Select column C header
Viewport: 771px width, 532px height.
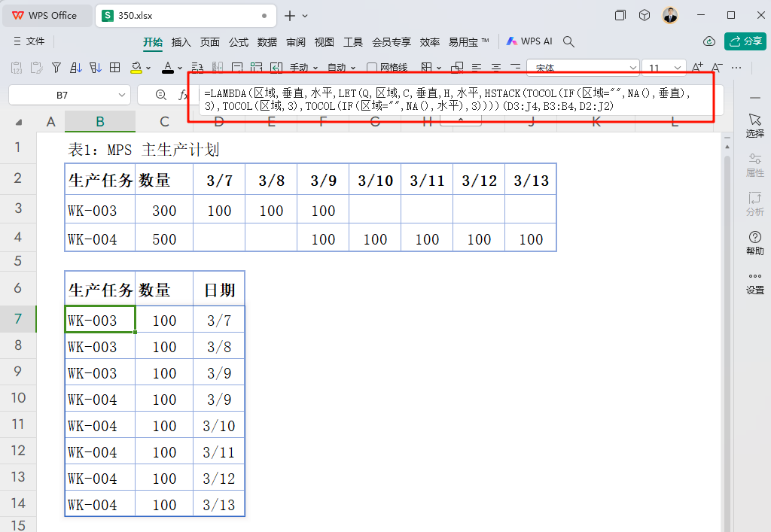click(x=164, y=121)
